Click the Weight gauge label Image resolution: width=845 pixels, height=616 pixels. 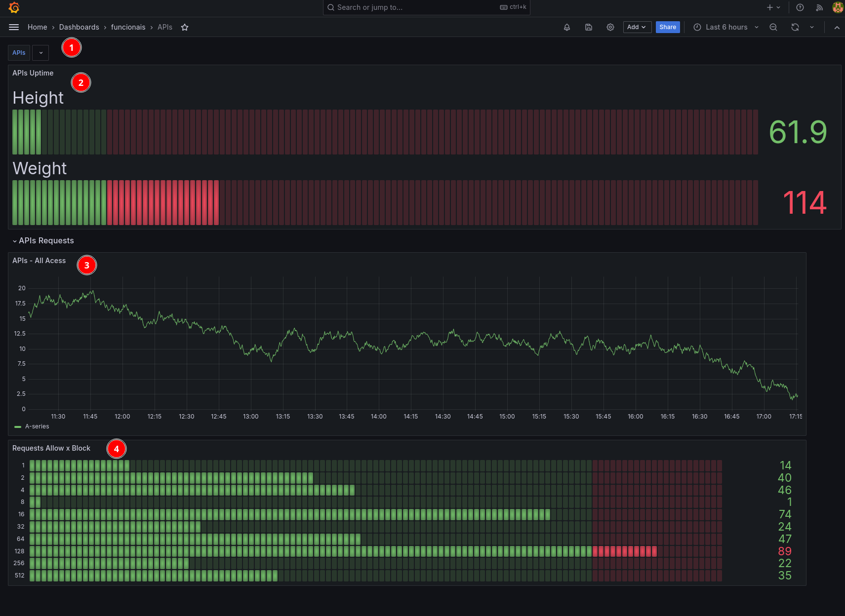(x=40, y=168)
